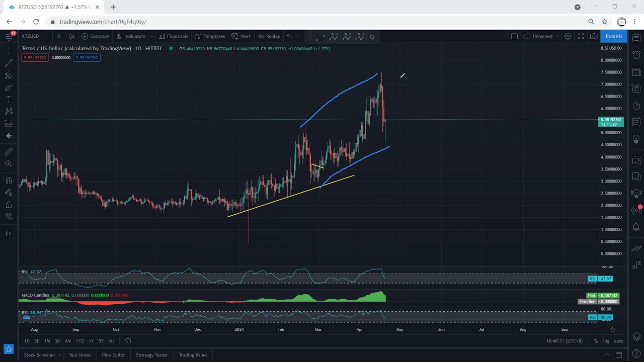Open the Unnamed layout dropdown
Image resolution: width=644 pixels, height=362 pixels.
541,36
